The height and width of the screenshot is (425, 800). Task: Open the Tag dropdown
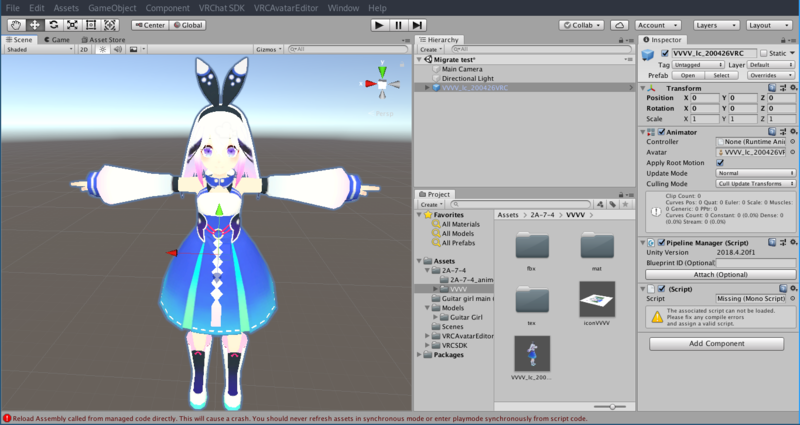[698, 65]
